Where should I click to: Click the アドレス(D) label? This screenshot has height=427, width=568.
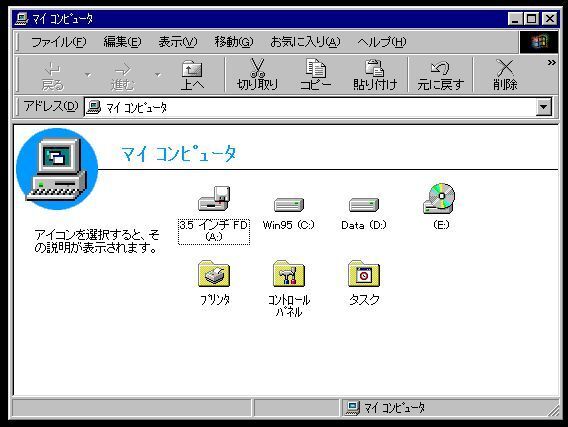point(51,106)
